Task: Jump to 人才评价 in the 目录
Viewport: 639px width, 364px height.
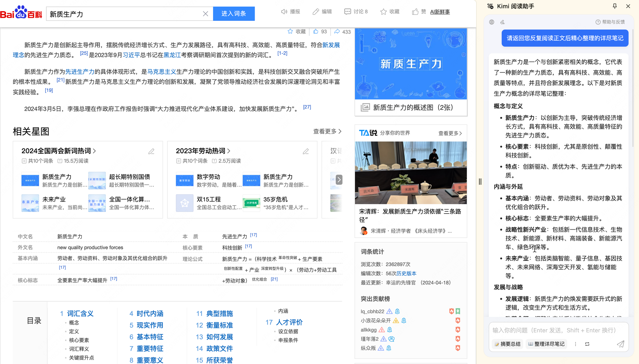Action: pyautogui.click(x=289, y=322)
